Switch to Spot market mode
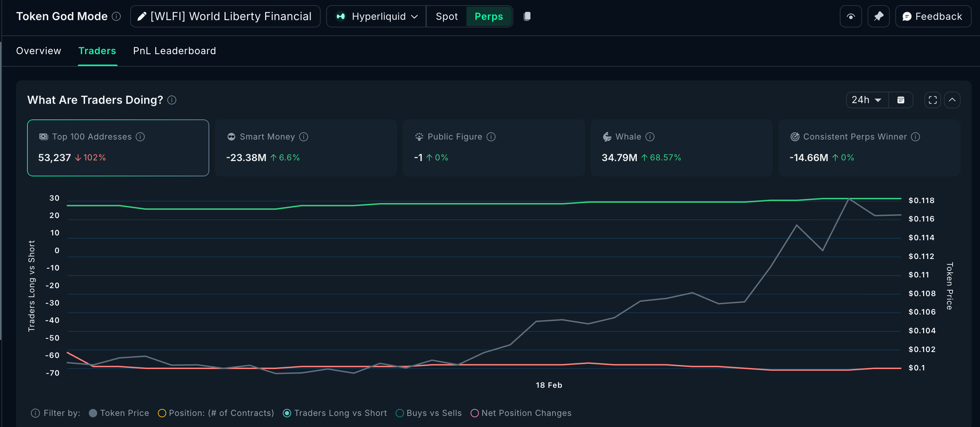 (x=446, y=16)
